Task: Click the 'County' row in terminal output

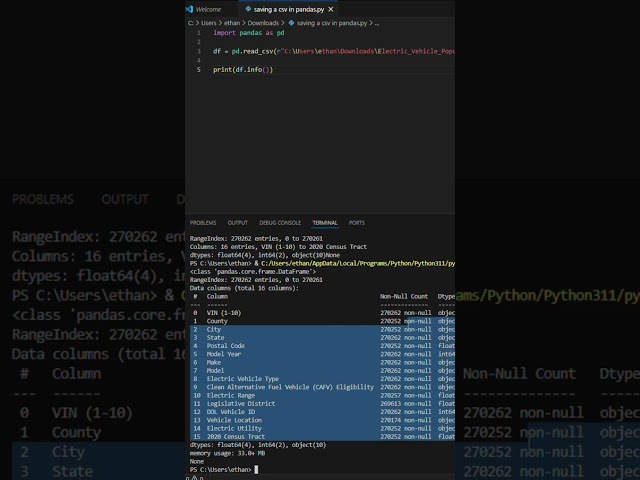Action: (x=322, y=321)
